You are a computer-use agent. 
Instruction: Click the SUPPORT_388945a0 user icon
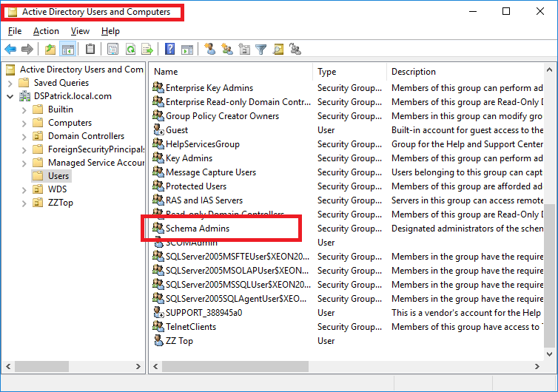(158, 312)
